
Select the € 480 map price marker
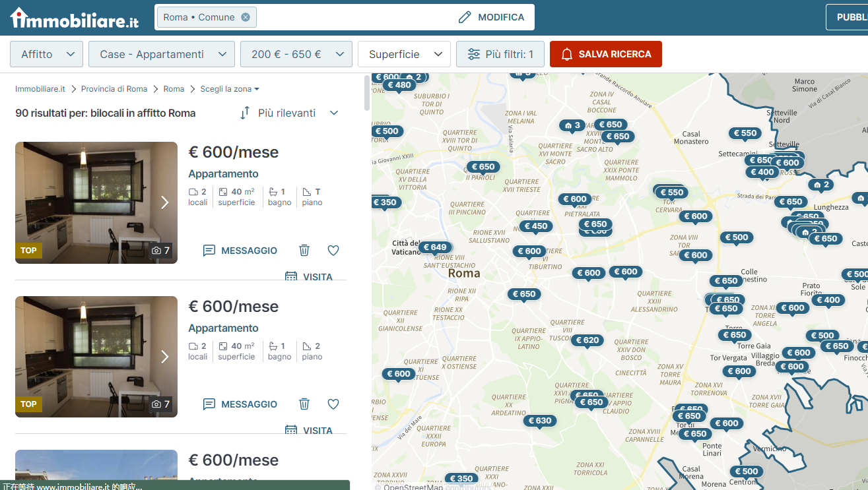click(x=399, y=85)
